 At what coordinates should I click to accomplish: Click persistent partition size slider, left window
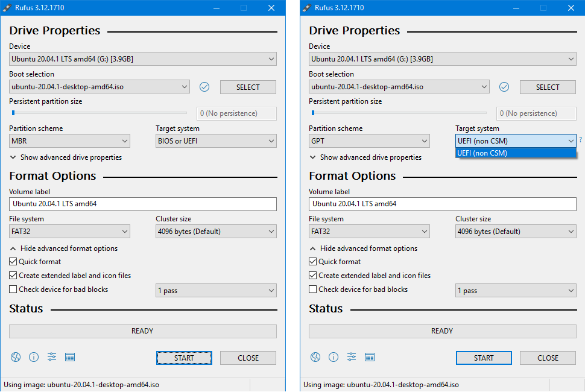coord(99,113)
